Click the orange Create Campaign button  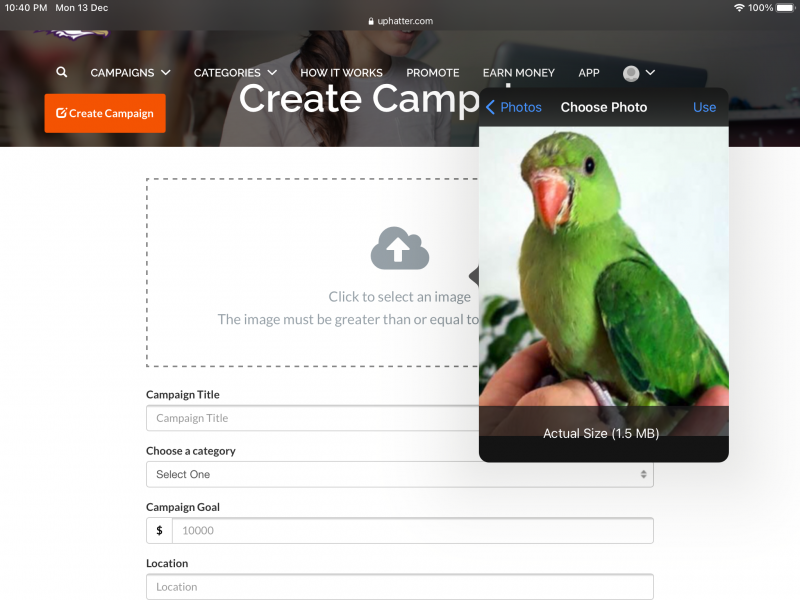[105, 113]
